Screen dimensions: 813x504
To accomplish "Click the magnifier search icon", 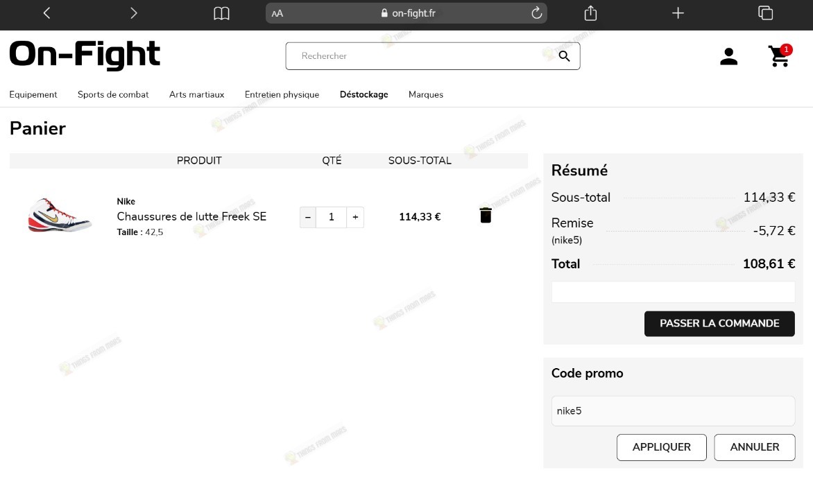I will (x=564, y=56).
